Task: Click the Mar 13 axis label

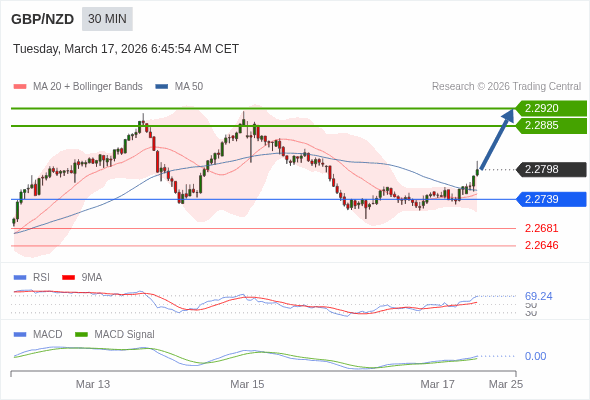Action: point(93,384)
